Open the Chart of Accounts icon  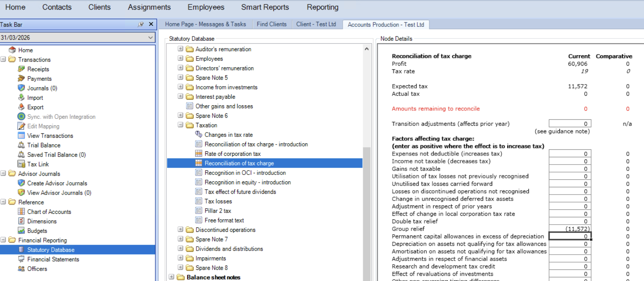[x=21, y=212]
